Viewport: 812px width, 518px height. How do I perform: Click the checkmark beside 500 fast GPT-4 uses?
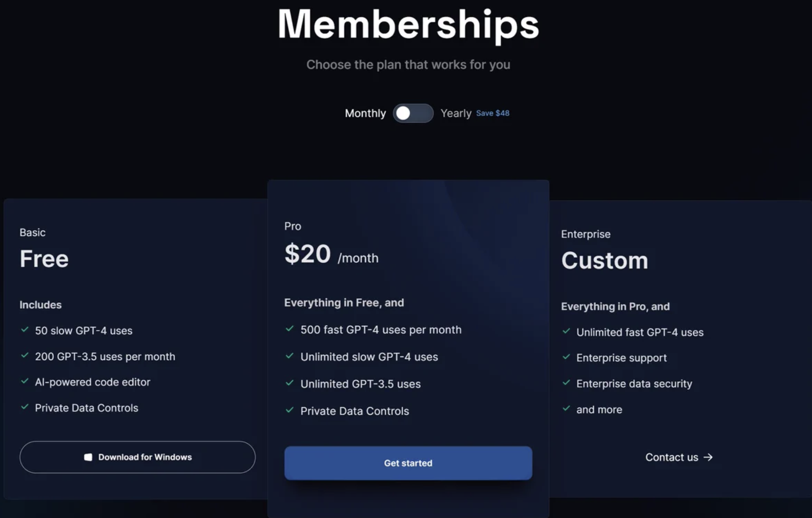(x=289, y=329)
